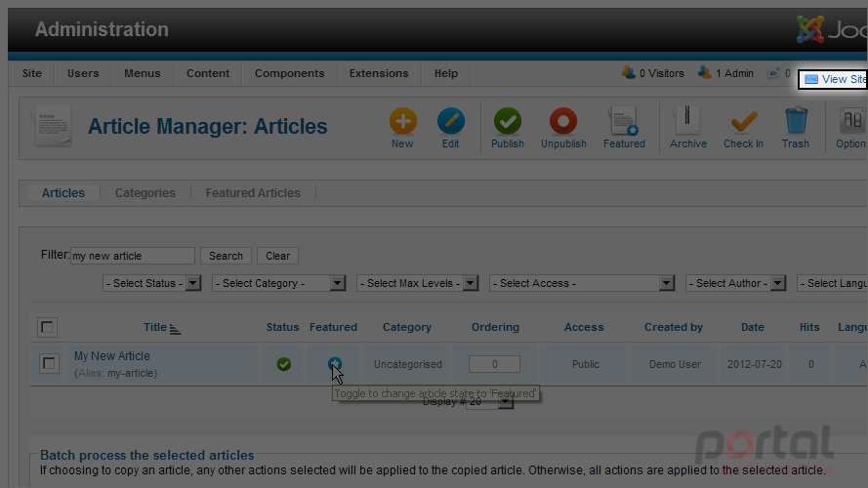This screenshot has height=488, width=868.
Task: Open the Menus menu
Action: click(x=143, y=73)
